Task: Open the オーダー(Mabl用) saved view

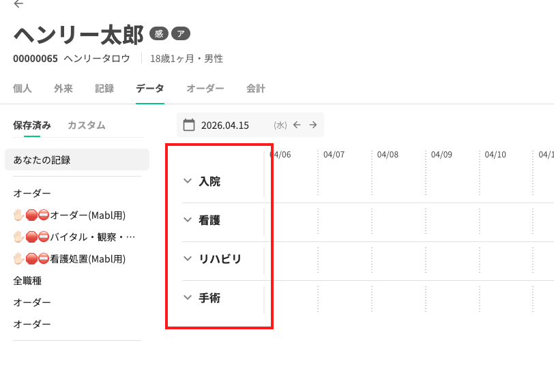Action: 70,215
